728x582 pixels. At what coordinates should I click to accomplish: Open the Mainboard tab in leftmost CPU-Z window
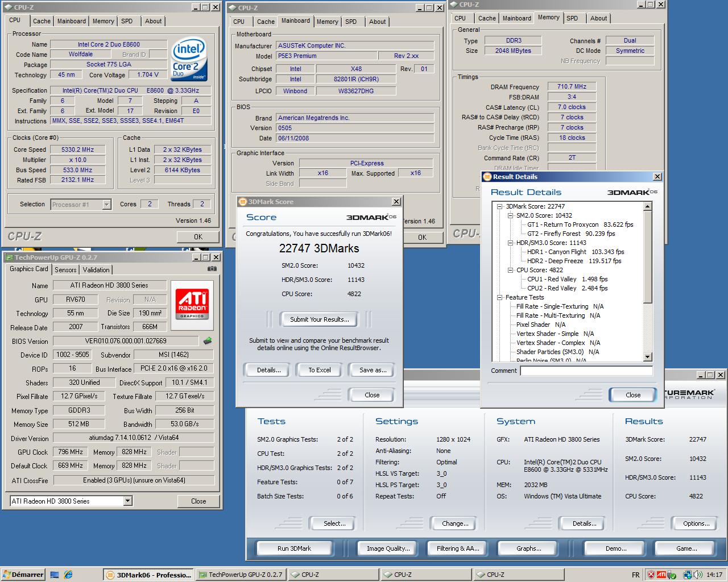pos(72,21)
